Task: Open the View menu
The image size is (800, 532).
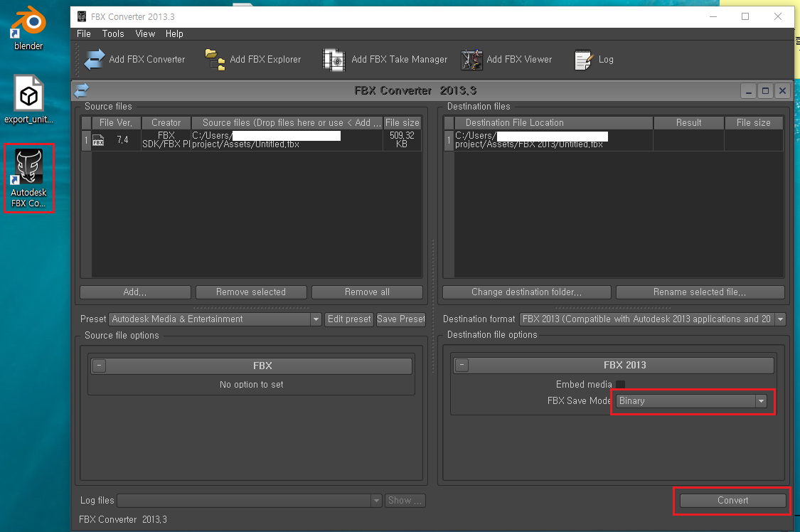Action: pos(145,33)
